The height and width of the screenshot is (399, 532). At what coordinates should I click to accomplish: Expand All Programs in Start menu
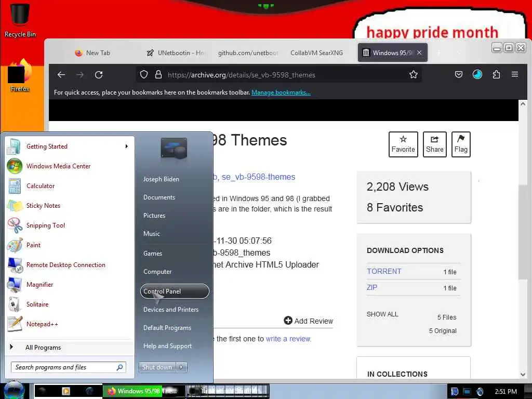70,347
